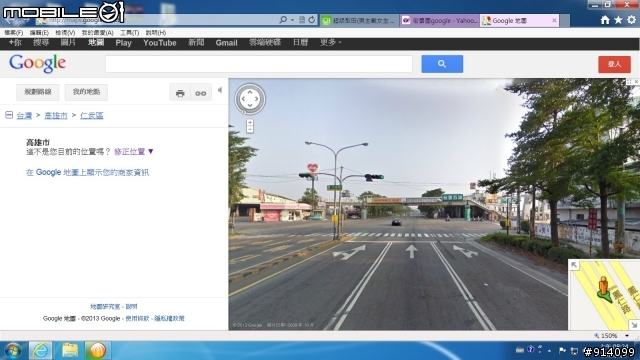Click 圖片 in the Google bar

click(x=68, y=42)
